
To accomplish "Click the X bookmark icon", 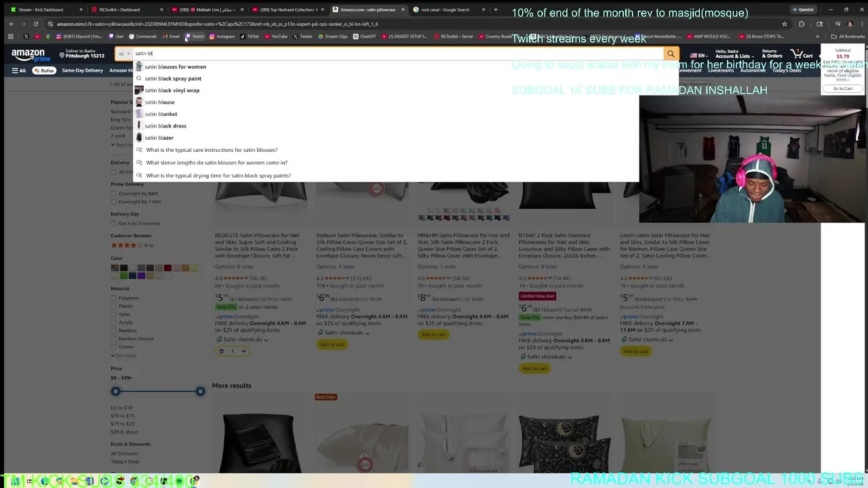I will [x=26, y=37].
